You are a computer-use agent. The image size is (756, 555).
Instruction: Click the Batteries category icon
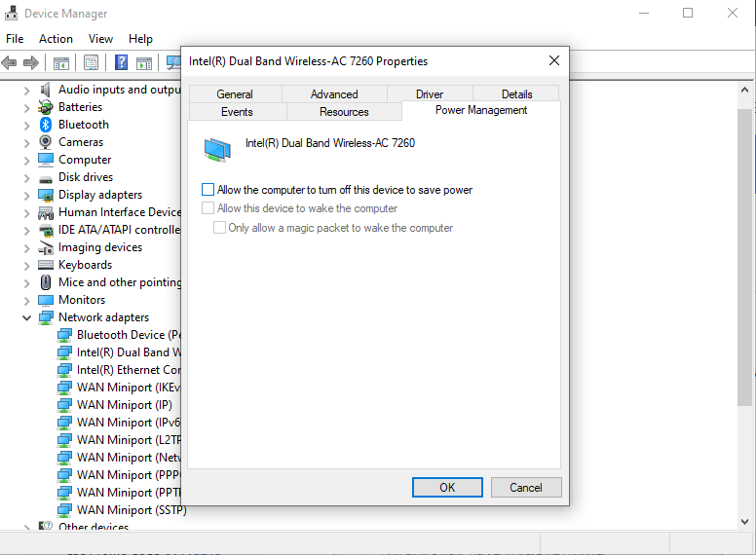click(x=46, y=107)
